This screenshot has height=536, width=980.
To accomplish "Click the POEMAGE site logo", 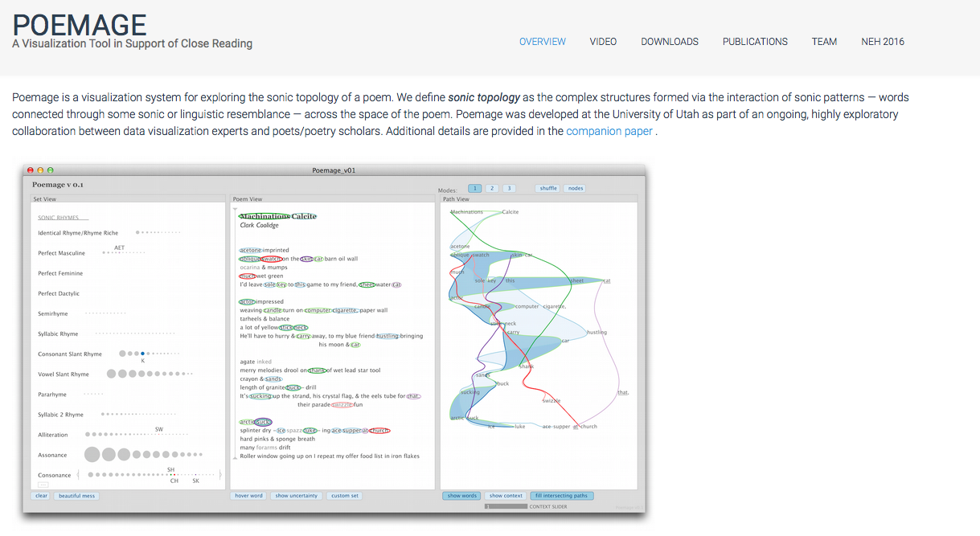I will click(80, 26).
